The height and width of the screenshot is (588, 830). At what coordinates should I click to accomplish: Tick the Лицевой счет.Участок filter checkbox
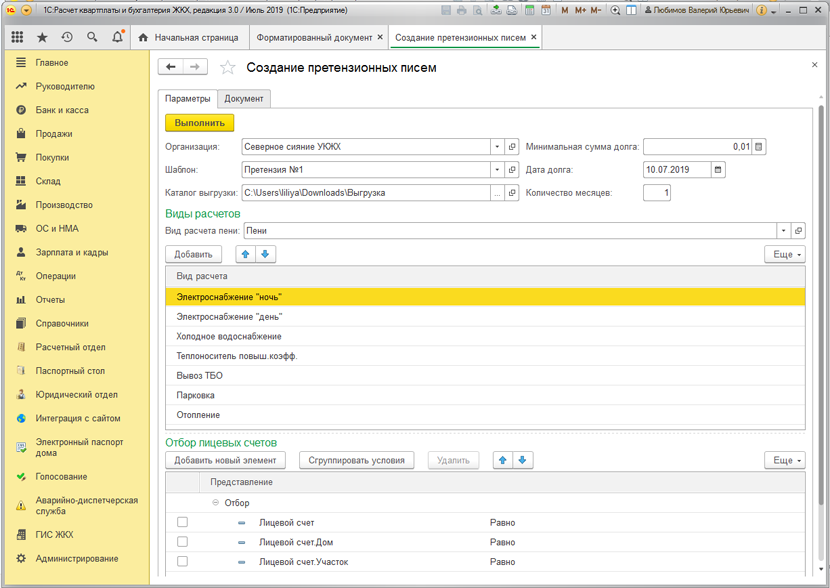pyautogui.click(x=182, y=562)
